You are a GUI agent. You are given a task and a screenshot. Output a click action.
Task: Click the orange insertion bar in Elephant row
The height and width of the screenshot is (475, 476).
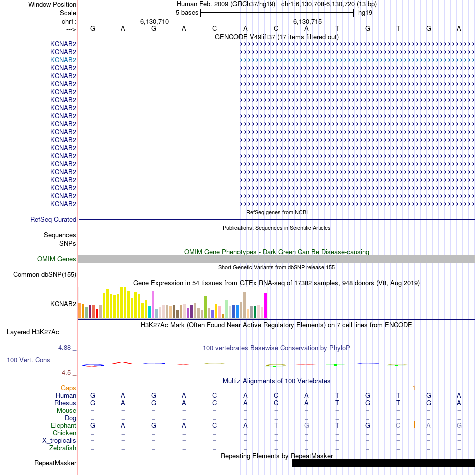(414, 425)
